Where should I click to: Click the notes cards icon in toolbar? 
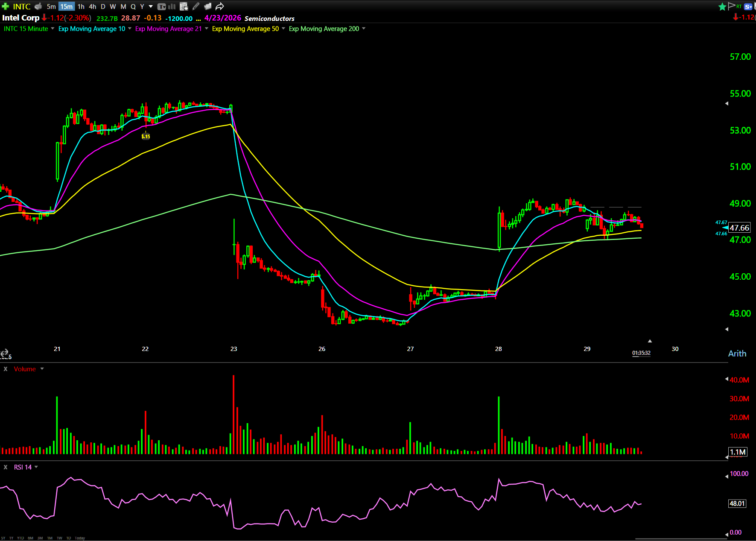click(x=208, y=6)
